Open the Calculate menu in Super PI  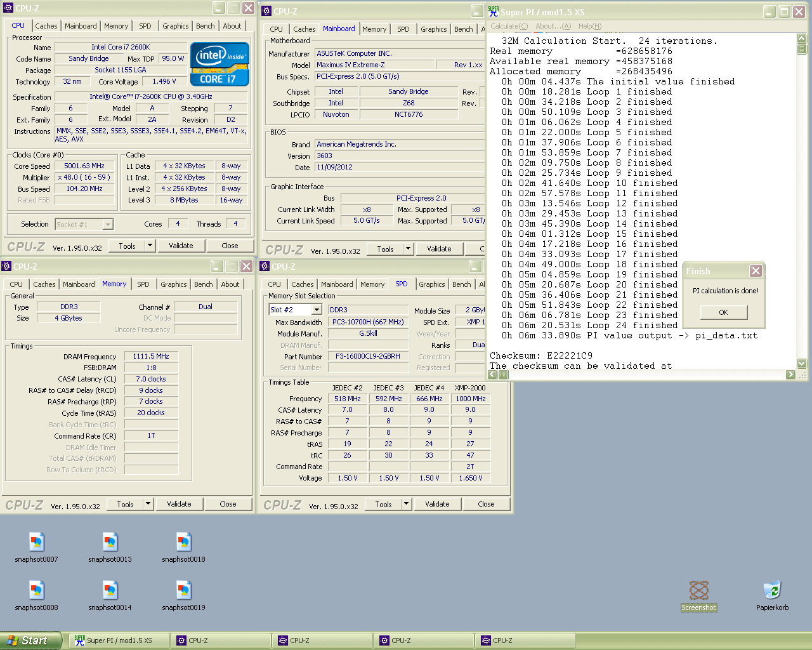point(509,26)
